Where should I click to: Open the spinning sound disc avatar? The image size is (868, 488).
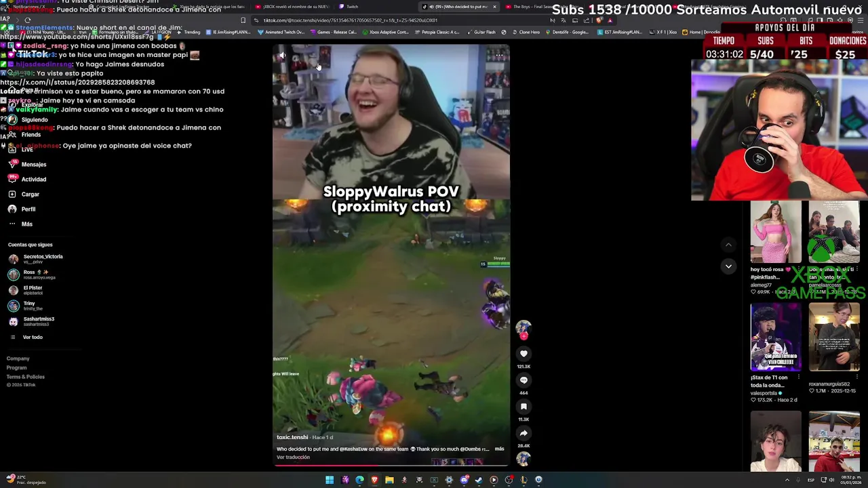[x=524, y=460]
